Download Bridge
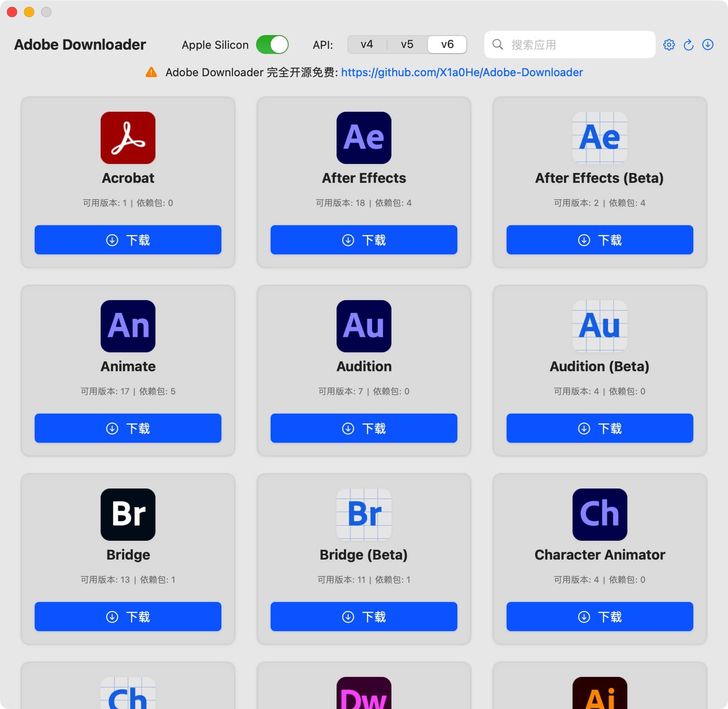The image size is (728, 709). (128, 617)
